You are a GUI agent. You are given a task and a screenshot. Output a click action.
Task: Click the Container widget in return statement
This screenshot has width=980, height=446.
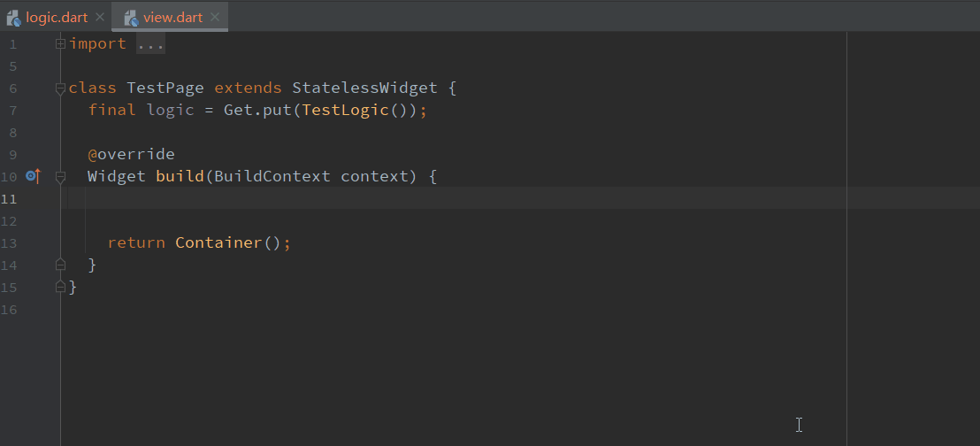click(x=218, y=242)
